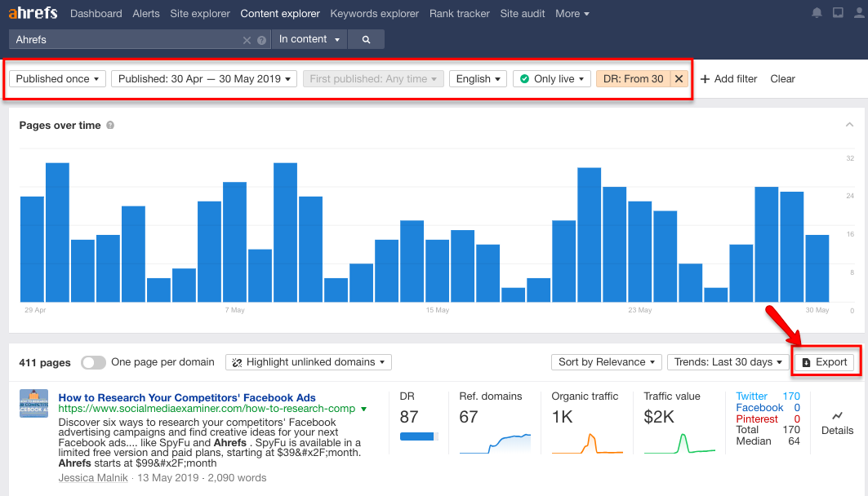Image resolution: width=868 pixels, height=496 pixels.
Task: Toggle One page per domain switch
Action: (93, 362)
